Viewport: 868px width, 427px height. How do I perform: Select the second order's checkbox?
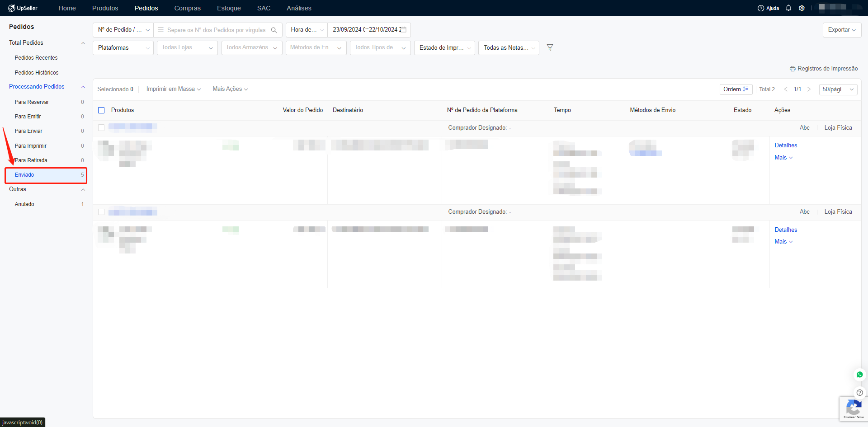tap(101, 212)
